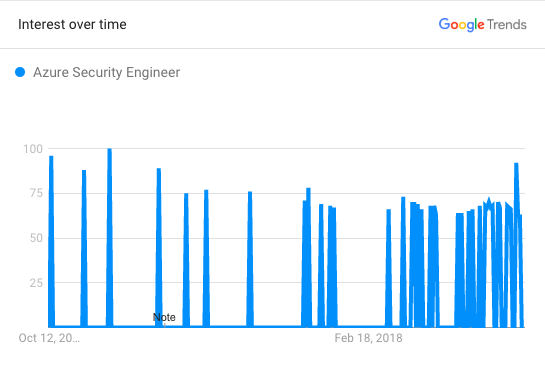
Task: Select the Azure Security Engineer legend label
Action: (106, 72)
